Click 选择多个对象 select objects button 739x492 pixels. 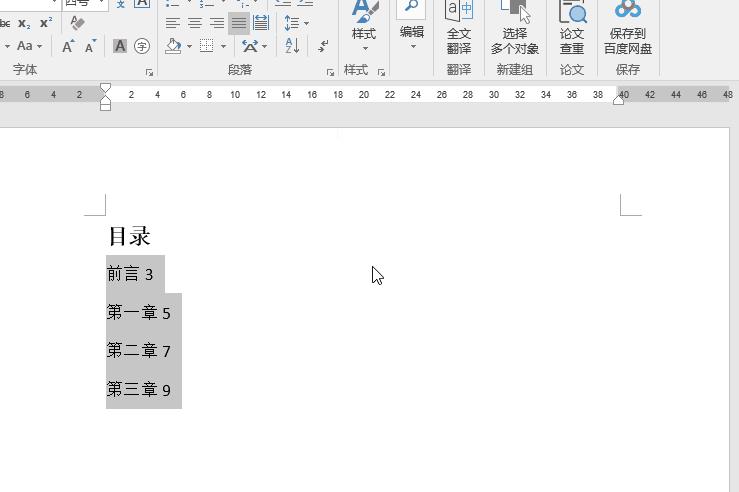point(515,27)
